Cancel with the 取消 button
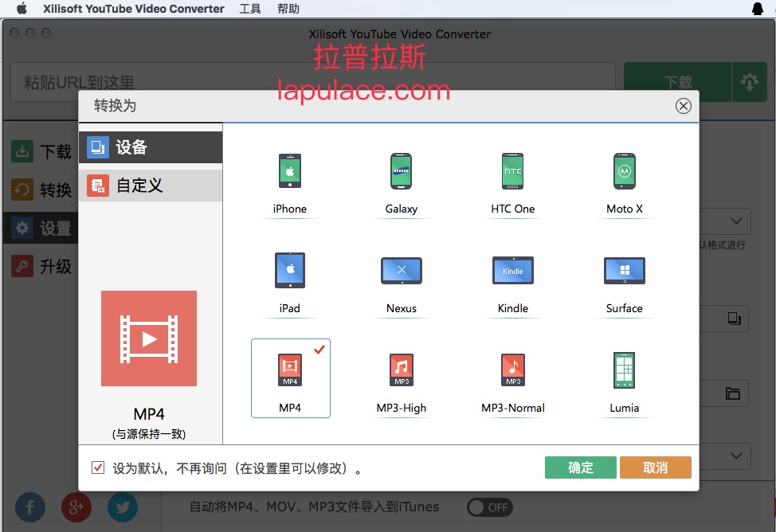The height and width of the screenshot is (532, 776). click(655, 467)
